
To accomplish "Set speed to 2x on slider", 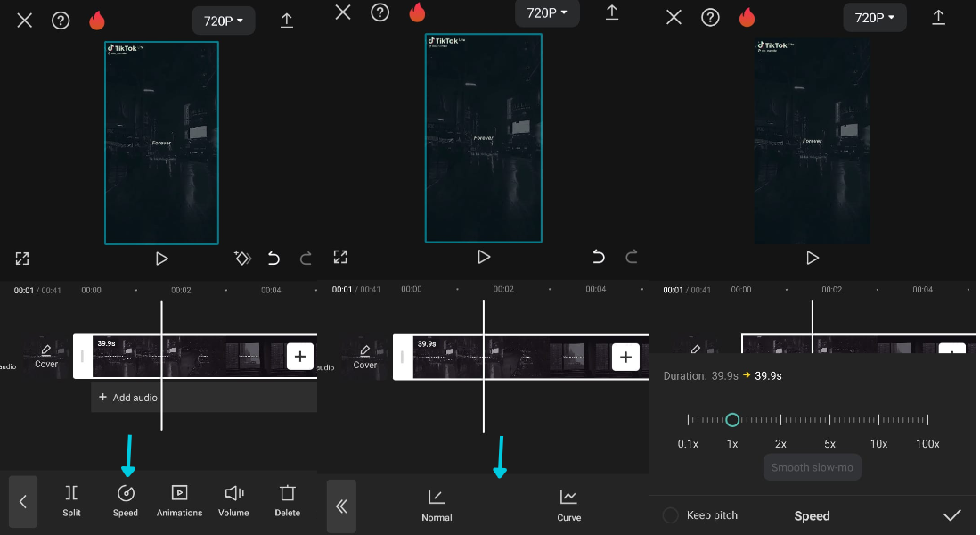I will (x=780, y=420).
